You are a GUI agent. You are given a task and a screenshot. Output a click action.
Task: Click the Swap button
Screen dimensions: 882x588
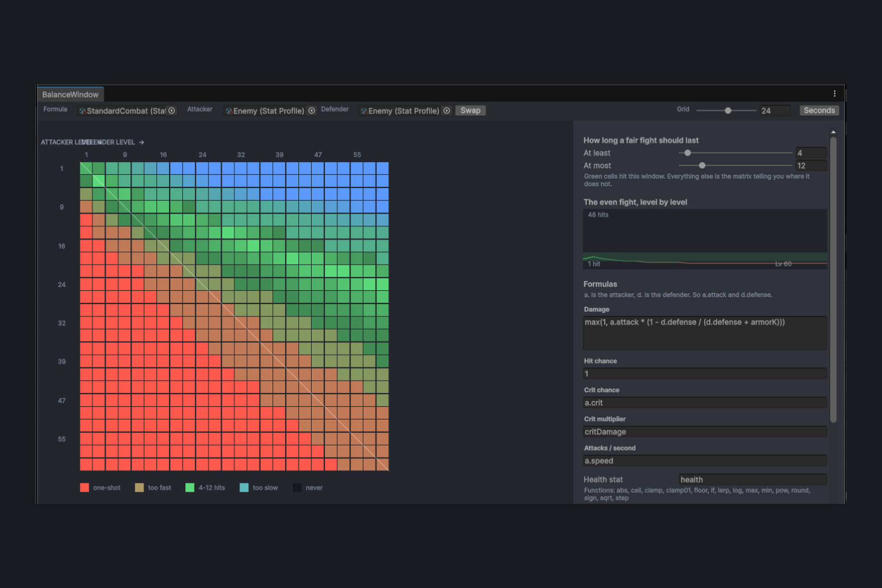(x=470, y=110)
